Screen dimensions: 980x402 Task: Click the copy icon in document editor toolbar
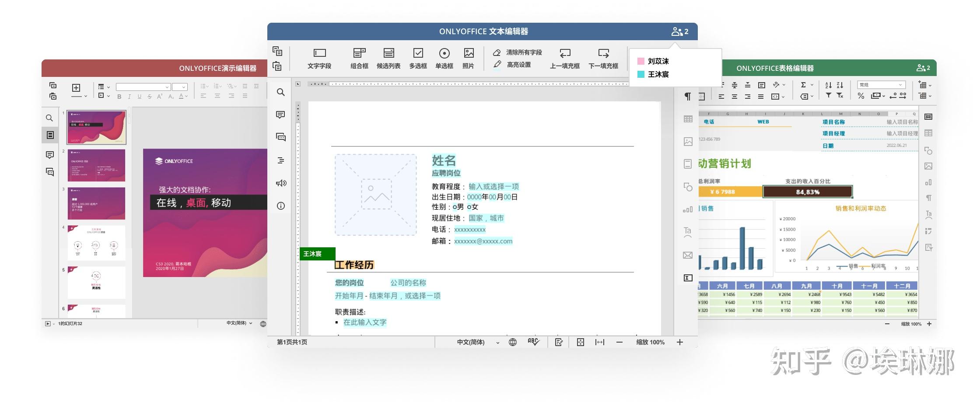pos(277,51)
